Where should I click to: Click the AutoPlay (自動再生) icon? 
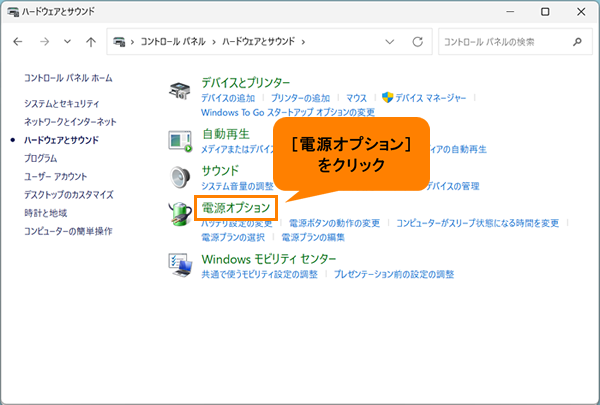pyautogui.click(x=180, y=141)
